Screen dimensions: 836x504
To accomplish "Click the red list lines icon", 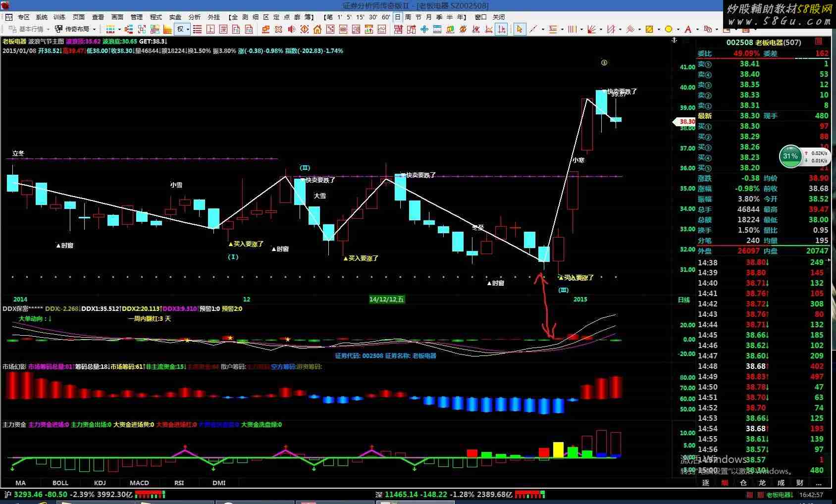I will pos(197,29).
